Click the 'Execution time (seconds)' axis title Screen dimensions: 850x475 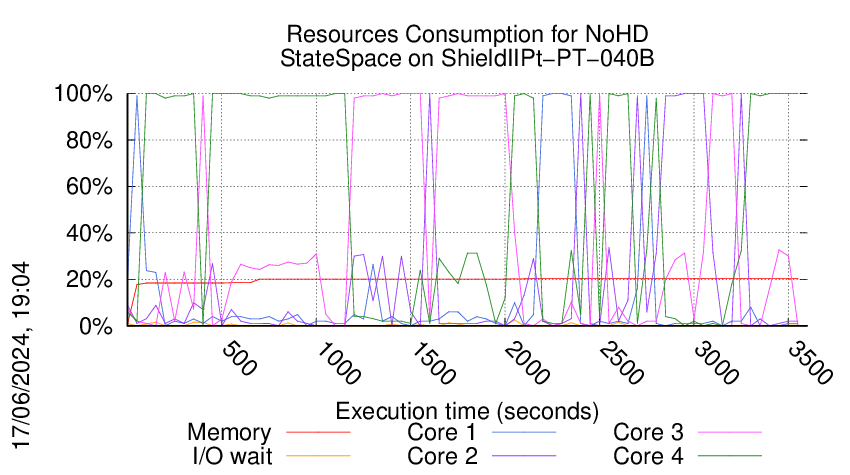pyautogui.click(x=467, y=411)
